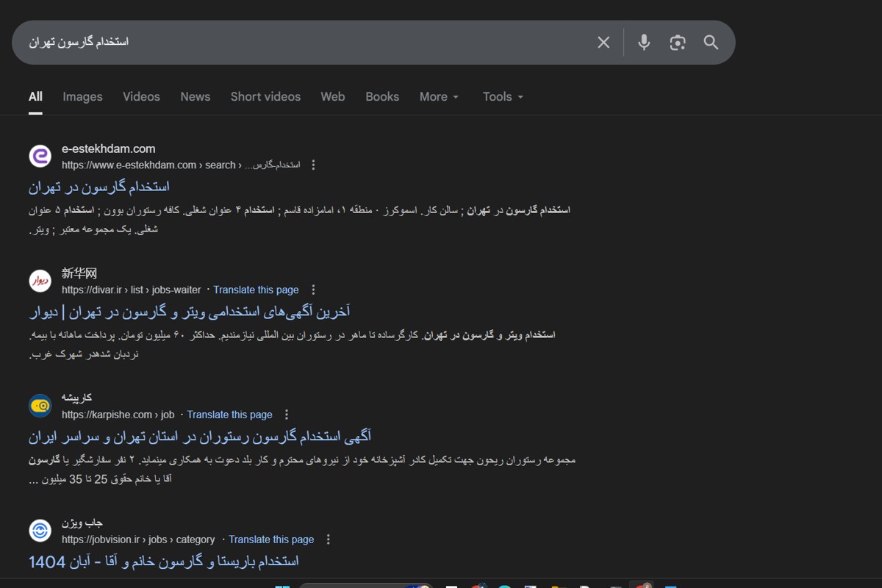Image resolution: width=882 pixels, height=588 pixels.
Task: Open Google Lens image search icon
Action: 677,42
